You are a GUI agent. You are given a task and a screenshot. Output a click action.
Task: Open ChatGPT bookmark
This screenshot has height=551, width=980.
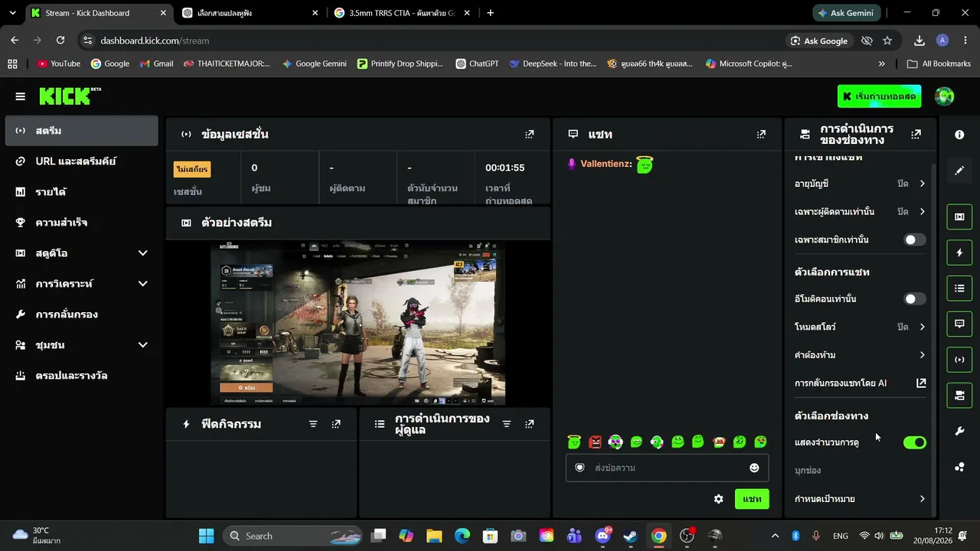click(x=477, y=64)
